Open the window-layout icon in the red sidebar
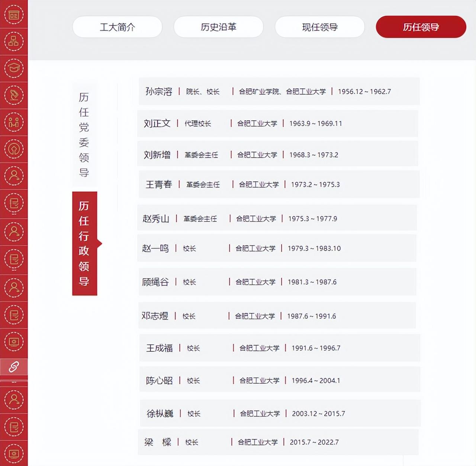Image resolution: width=476 pixels, height=466 pixels. click(14, 15)
